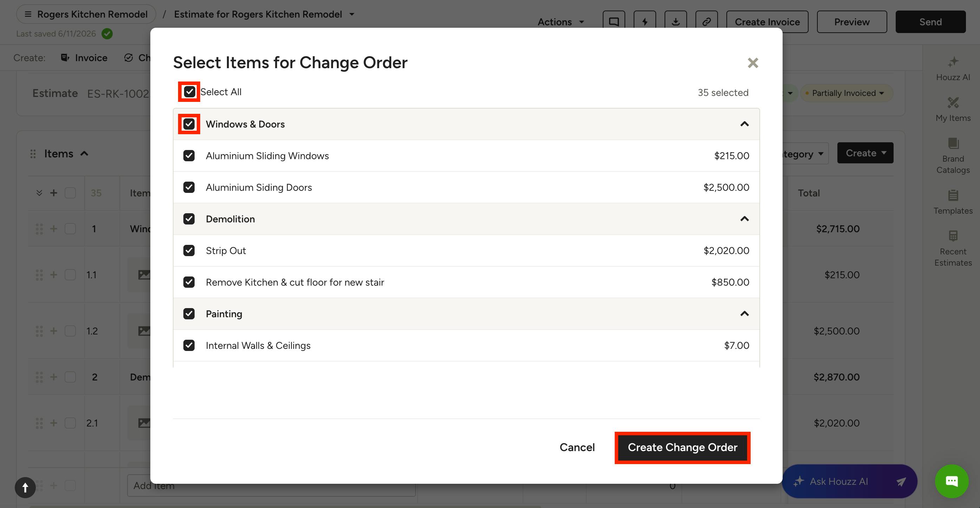Collapse the Painting section

[x=744, y=314]
